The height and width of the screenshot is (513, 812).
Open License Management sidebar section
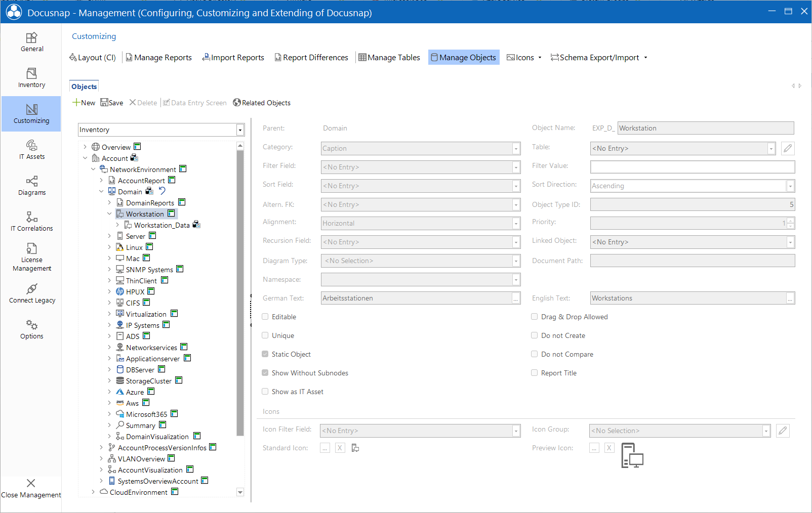(x=31, y=257)
